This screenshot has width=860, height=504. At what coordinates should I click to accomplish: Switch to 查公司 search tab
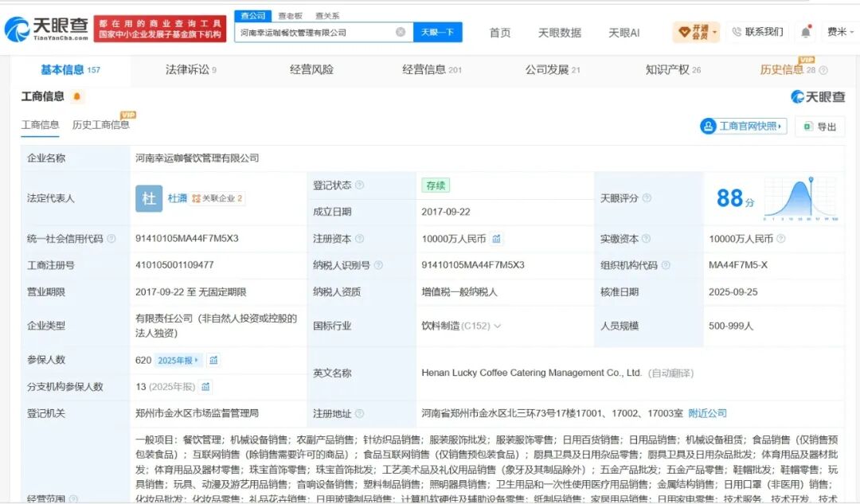point(253,16)
